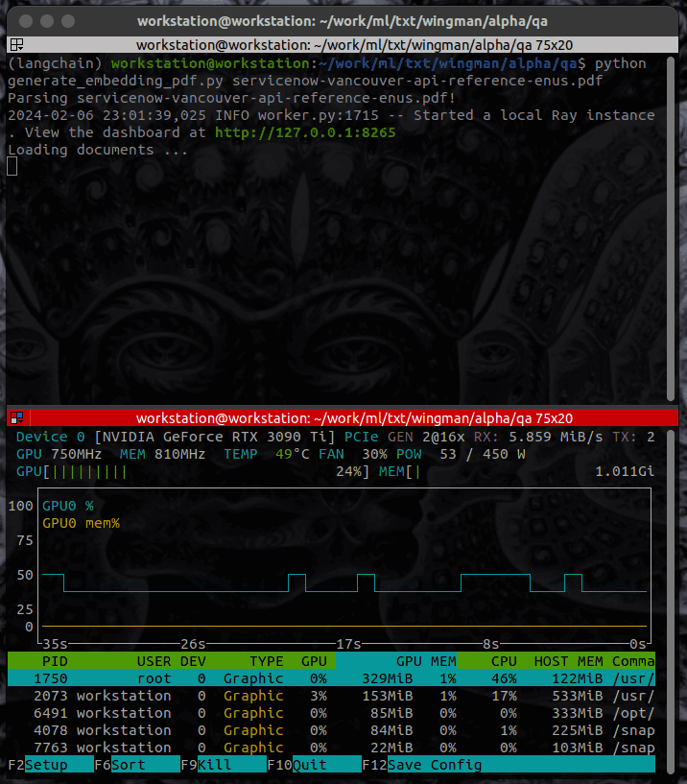Image resolution: width=687 pixels, height=784 pixels.
Task: Click the top pane's terminal grouping icon
Action: [16, 44]
